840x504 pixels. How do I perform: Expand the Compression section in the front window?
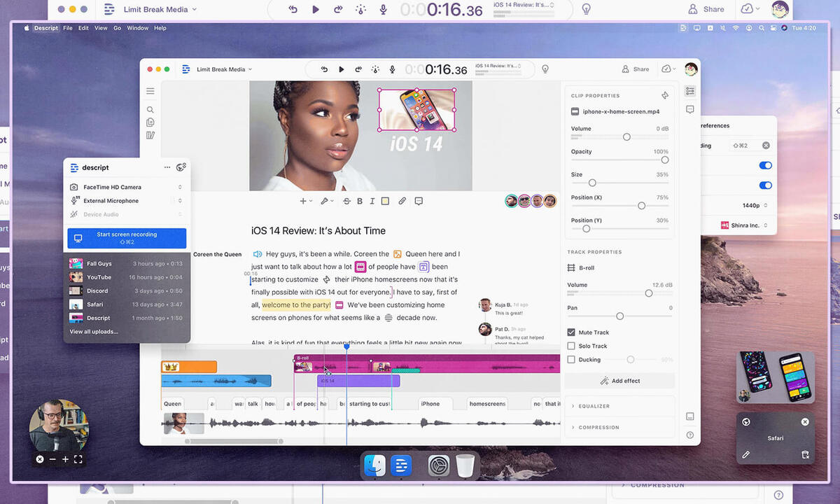(619, 427)
